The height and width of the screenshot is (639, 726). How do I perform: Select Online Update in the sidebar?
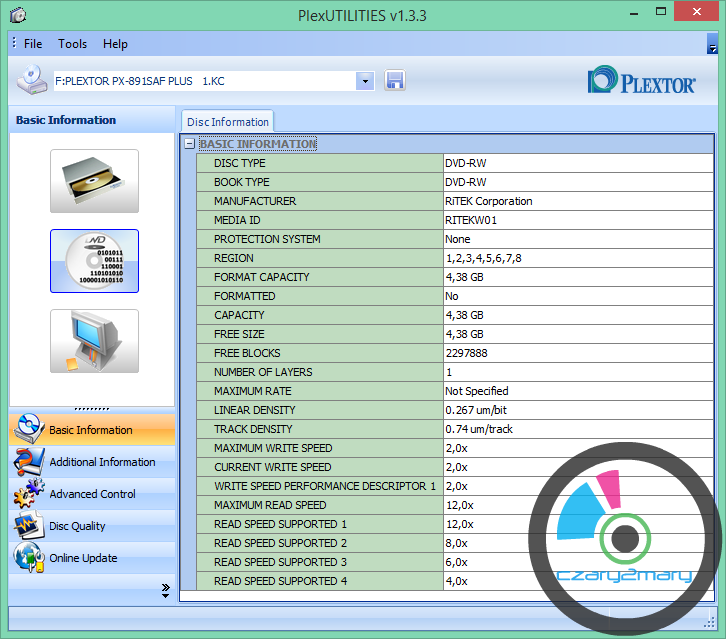click(x=83, y=558)
